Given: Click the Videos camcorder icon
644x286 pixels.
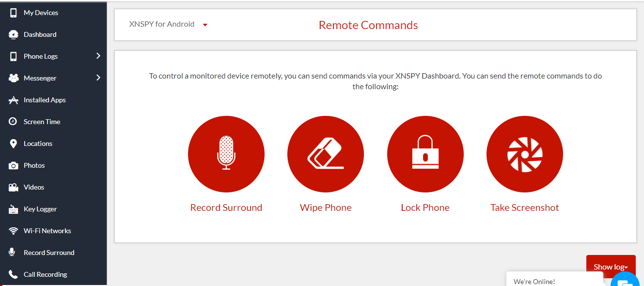Looking at the screenshot, I should (14, 187).
